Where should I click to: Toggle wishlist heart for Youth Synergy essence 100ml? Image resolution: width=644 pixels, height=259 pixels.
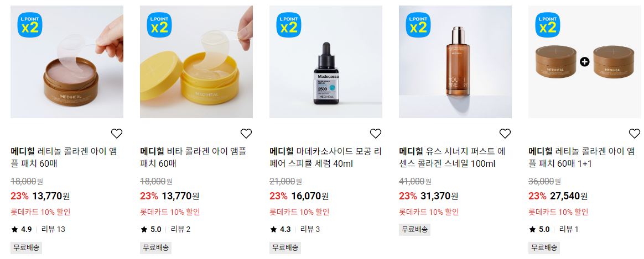(x=505, y=134)
